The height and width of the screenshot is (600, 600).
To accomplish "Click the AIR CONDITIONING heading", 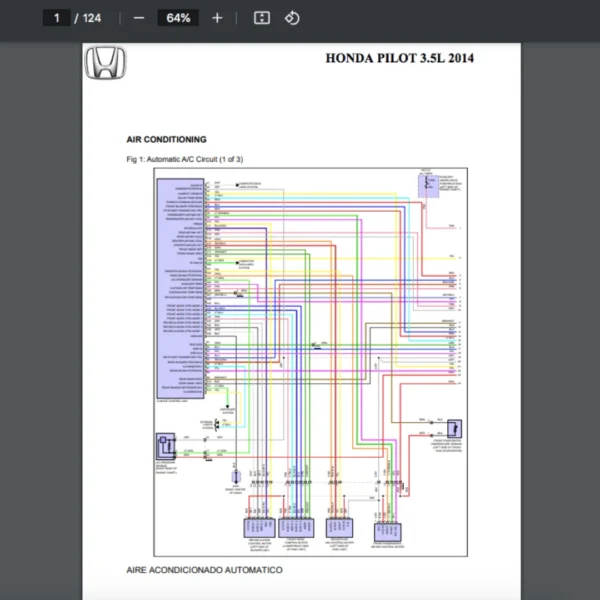I will tap(166, 139).
